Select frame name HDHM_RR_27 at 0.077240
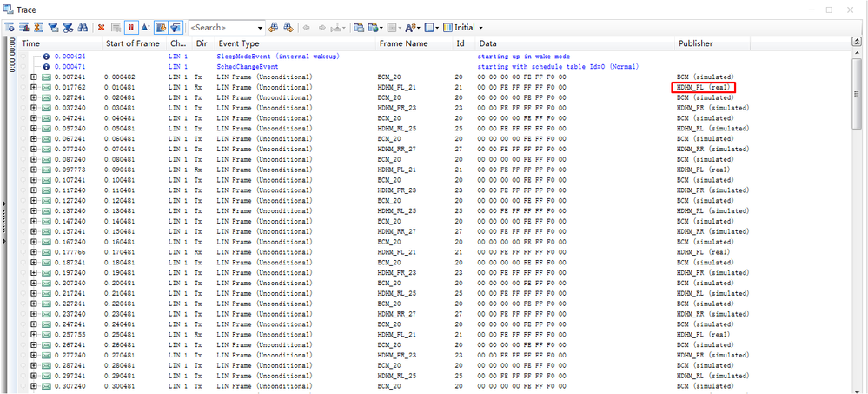This screenshot has width=868, height=394. [396, 149]
